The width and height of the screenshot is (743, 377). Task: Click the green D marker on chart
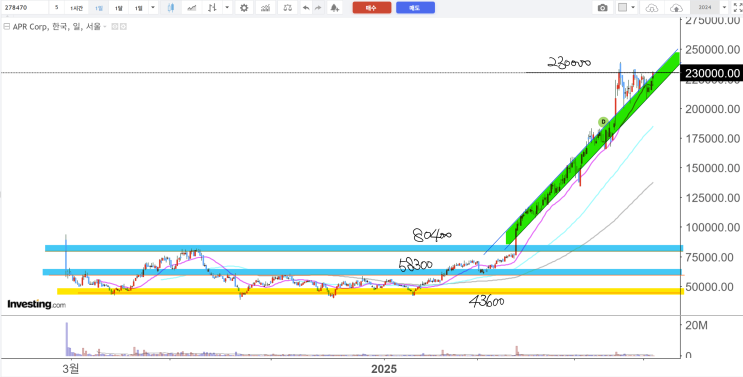tap(603, 122)
